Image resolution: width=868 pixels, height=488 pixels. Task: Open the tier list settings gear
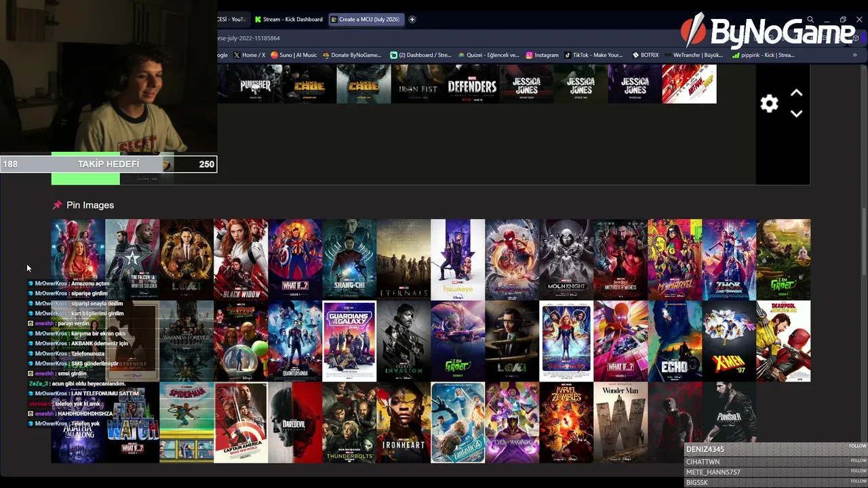[769, 104]
